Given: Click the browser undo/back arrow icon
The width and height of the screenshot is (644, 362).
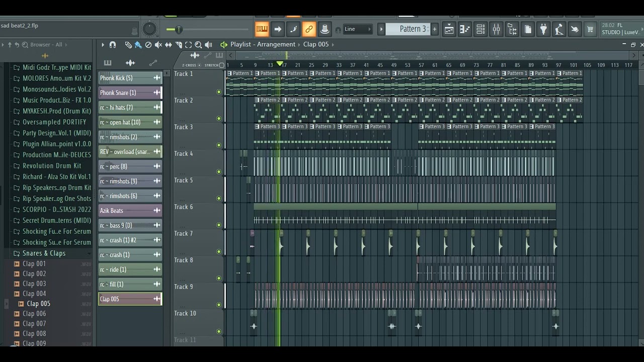Looking at the screenshot, I should pyautogui.click(x=17, y=45).
